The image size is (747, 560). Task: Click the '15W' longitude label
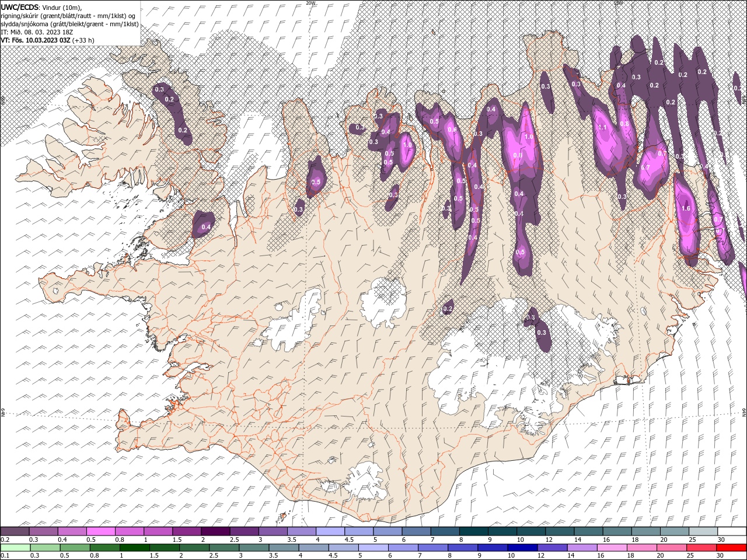point(618,3)
